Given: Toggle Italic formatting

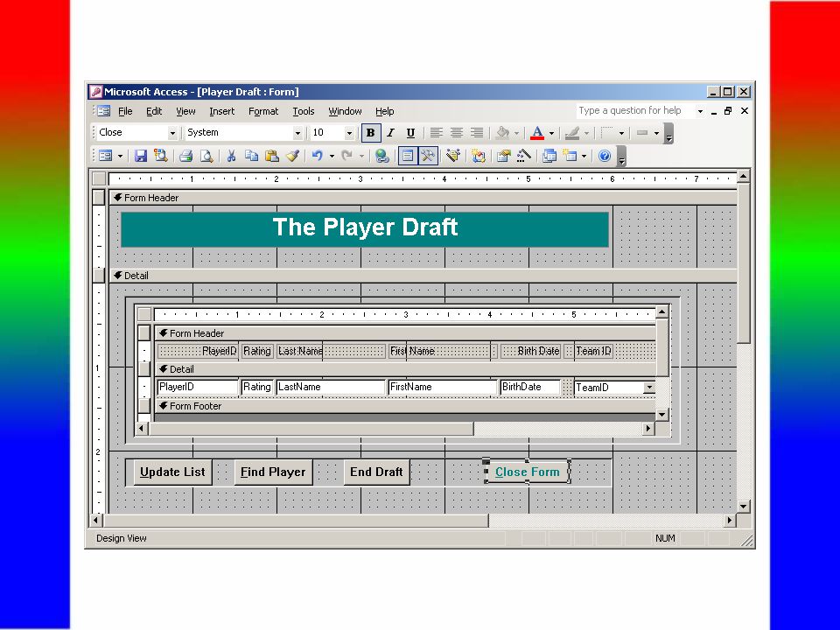Looking at the screenshot, I should click(x=390, y=133).
